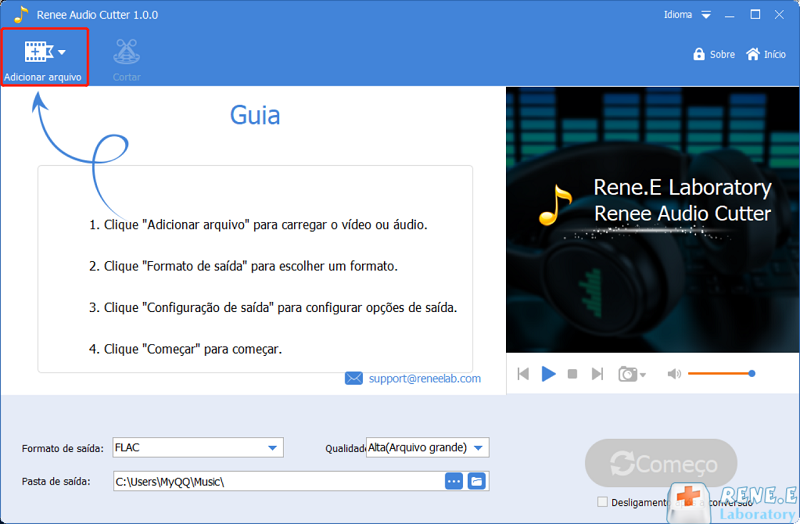Go to Início home icon
This screenshot has height=524, width=800.
pyautogui.click(x=753, y=54)
